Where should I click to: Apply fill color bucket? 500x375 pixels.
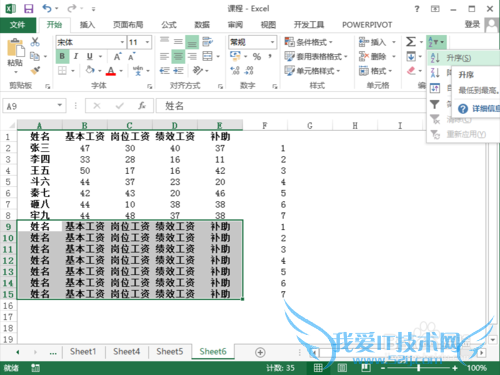click(90, 70)
